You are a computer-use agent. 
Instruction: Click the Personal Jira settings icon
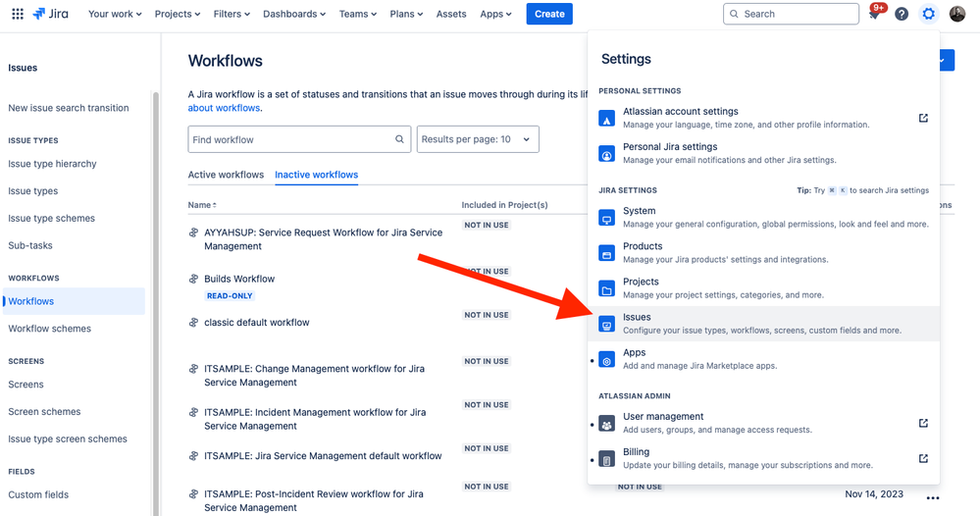point(606,154)
